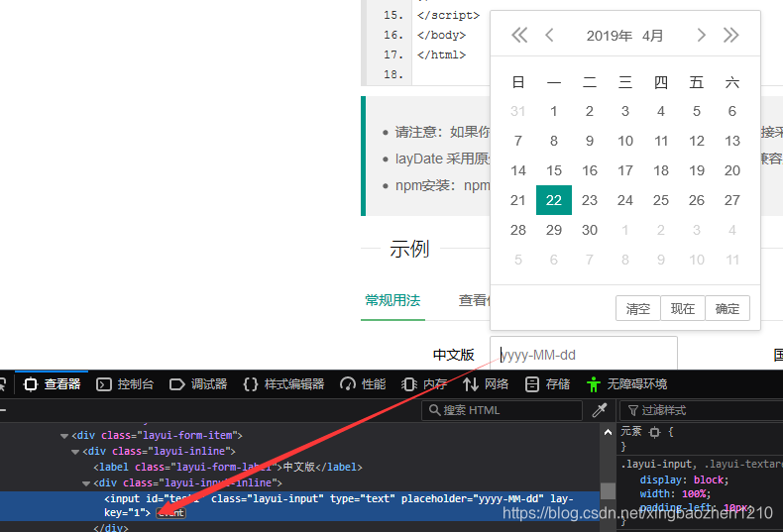
Task: Pick date 10 in calendar
Action: [625, 141]
